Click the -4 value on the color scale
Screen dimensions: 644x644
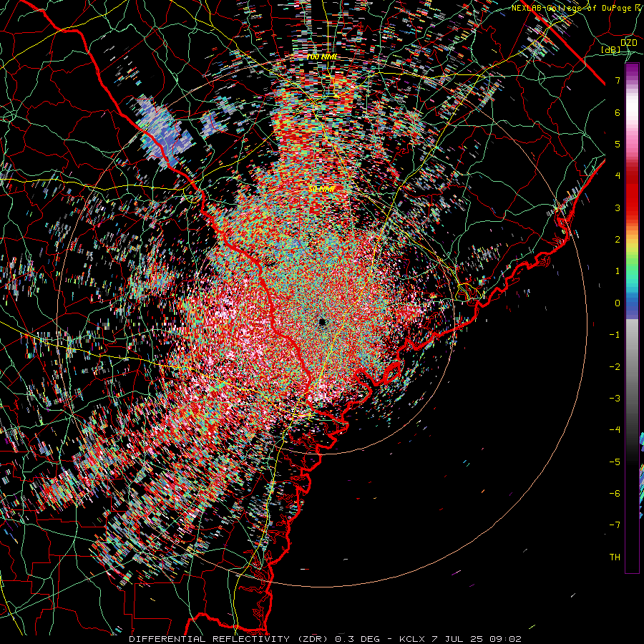pos(615,430)
